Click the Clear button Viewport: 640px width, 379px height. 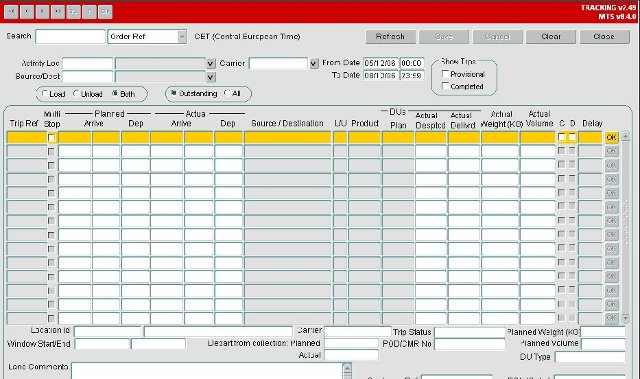click(x=551, y=37)
